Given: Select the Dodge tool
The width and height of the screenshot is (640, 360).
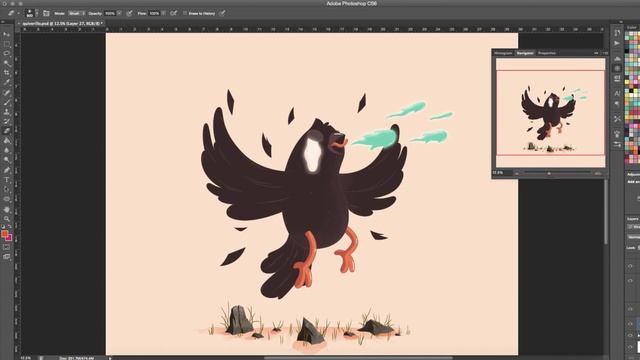Looking at the screenshot, I should (7, 160).
